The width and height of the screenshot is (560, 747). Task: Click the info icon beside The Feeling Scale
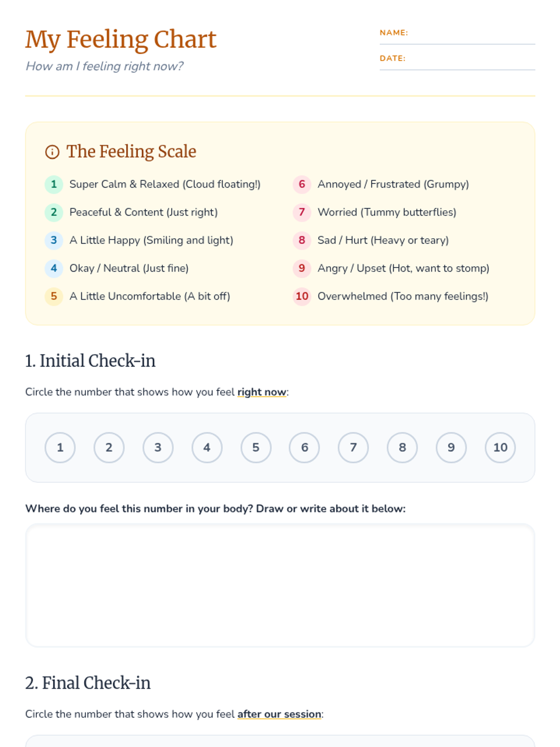(x=52, y=152)
